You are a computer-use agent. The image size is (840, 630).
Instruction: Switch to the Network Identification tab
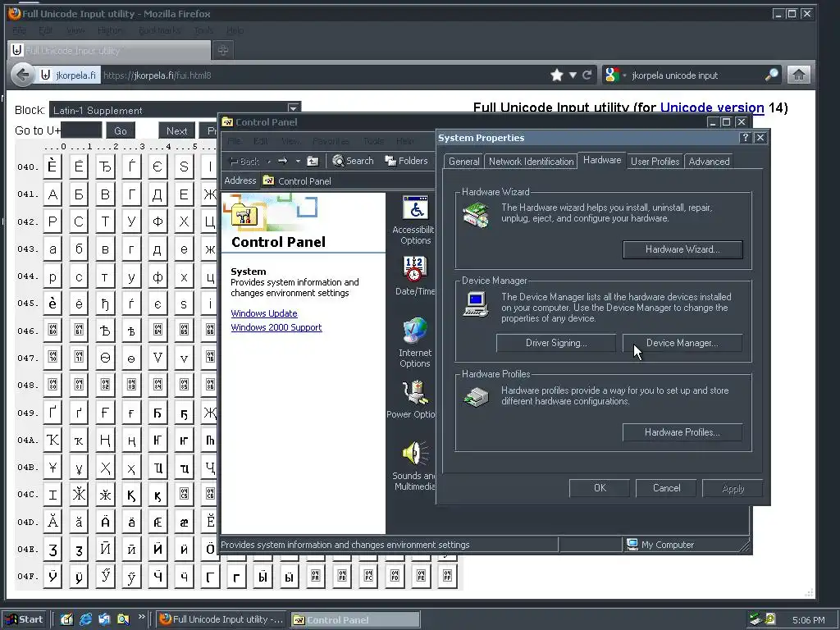pos(531,162)
